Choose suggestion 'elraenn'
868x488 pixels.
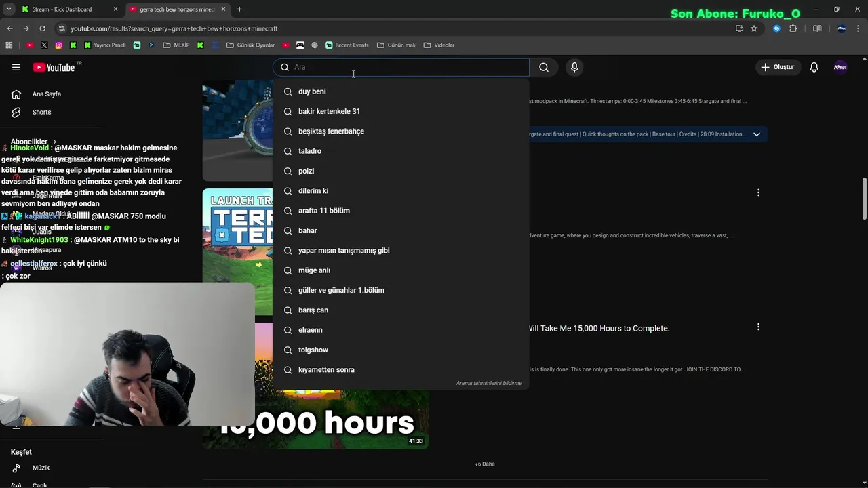(x=401, y=330)
